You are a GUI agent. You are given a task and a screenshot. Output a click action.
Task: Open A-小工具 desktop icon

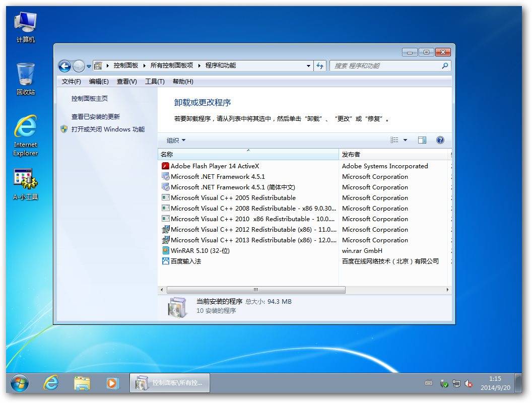pyautogui.click(x=26, y=184)
